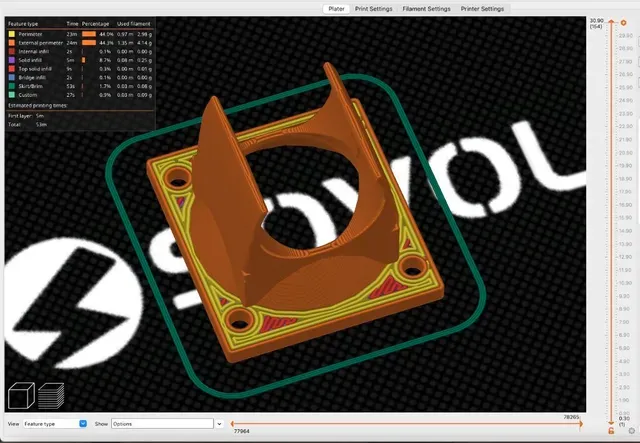Switch to the 3D editor view cube icon
The height and width of the screenshot is (443, 640).
(x=21, y=395)
